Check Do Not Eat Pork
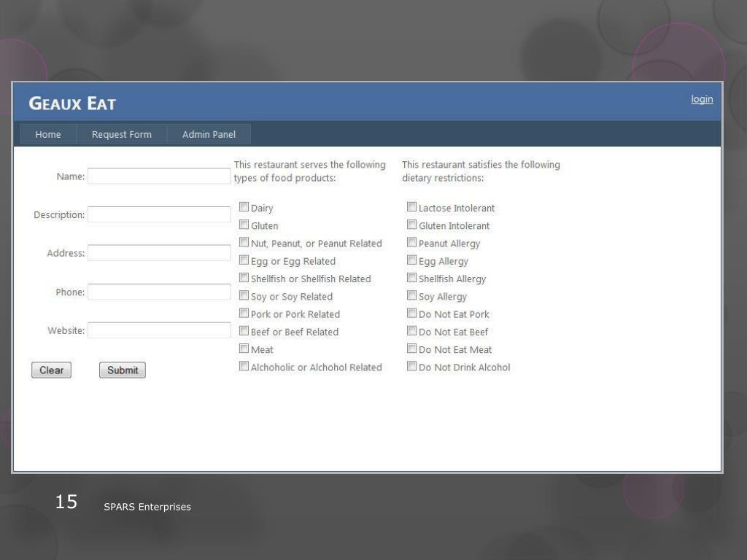This screenshot has height=560, width=747. pyautogui.click(x=411, y=314)
